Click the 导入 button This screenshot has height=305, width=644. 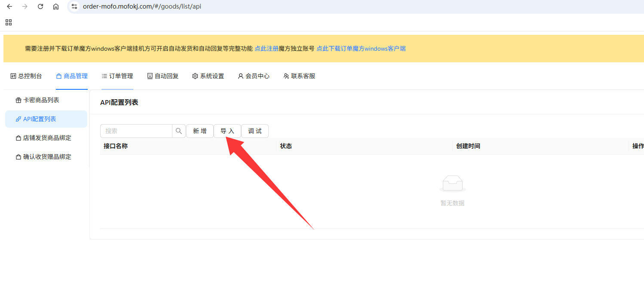point(227,131)
